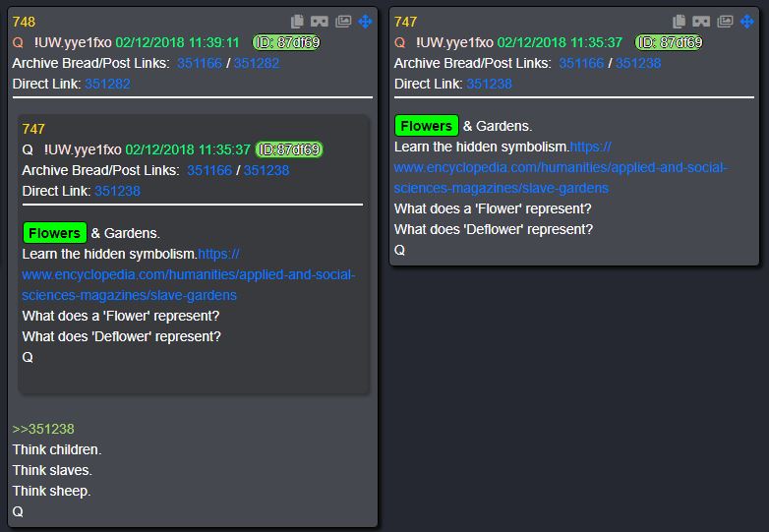Open the image gallery icon on post 748
Screen dimensions: 769x532
343,22
